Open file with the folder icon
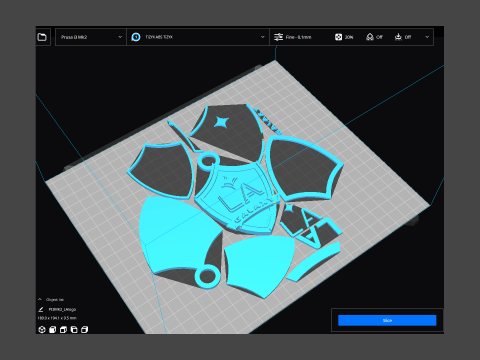This screenshot has width=480, height=360. 42,37
